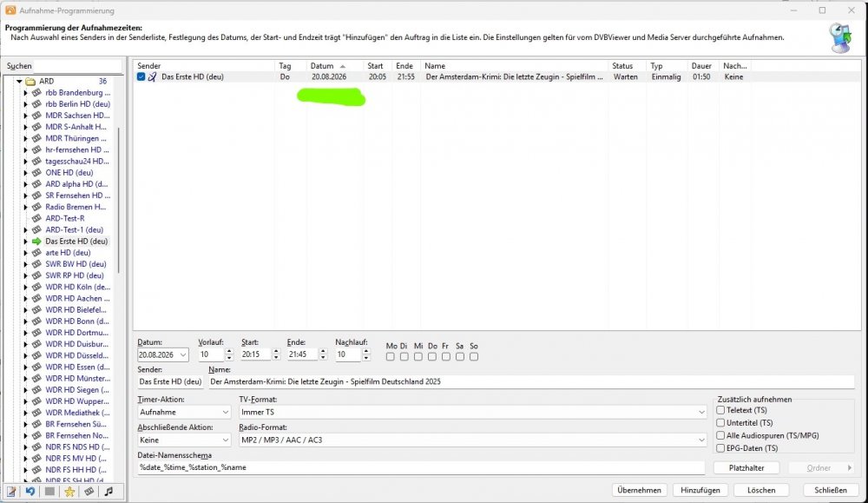Image resolution: width=868 pixels, height=503 pixels.
Task: Increase the Vorlauf value with up arrow
Action: (229, 352)
